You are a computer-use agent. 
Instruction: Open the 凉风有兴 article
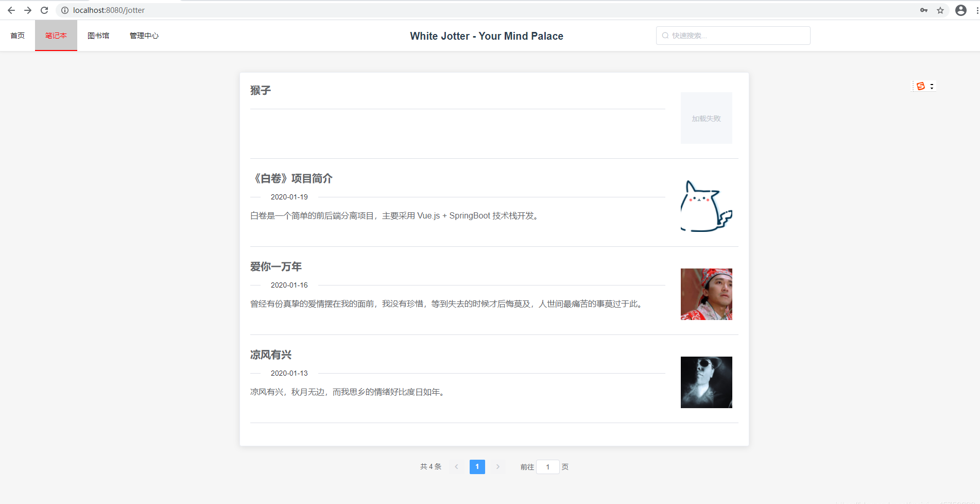pyautogui.click(x=271, y=355)
